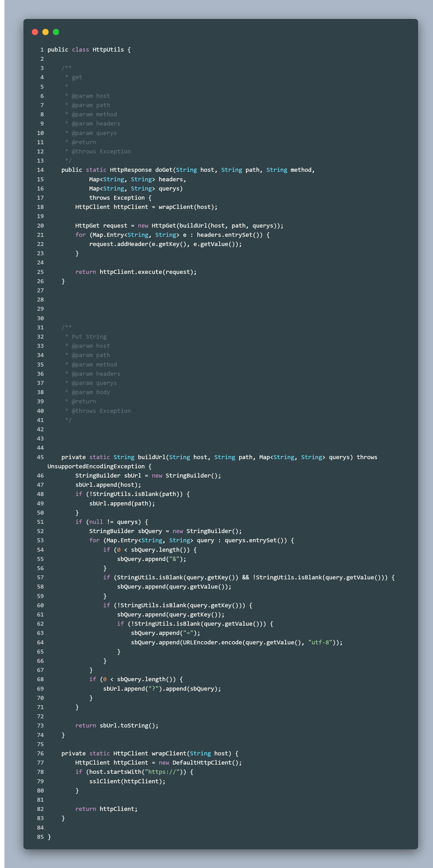Click 'sslClient(httpClient);' on line 79

(x=127, y=781)
